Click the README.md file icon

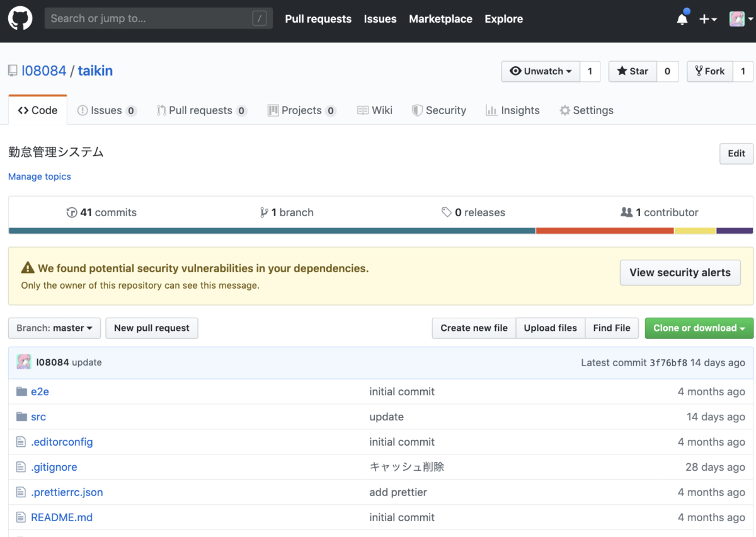[x=21, y=517]
